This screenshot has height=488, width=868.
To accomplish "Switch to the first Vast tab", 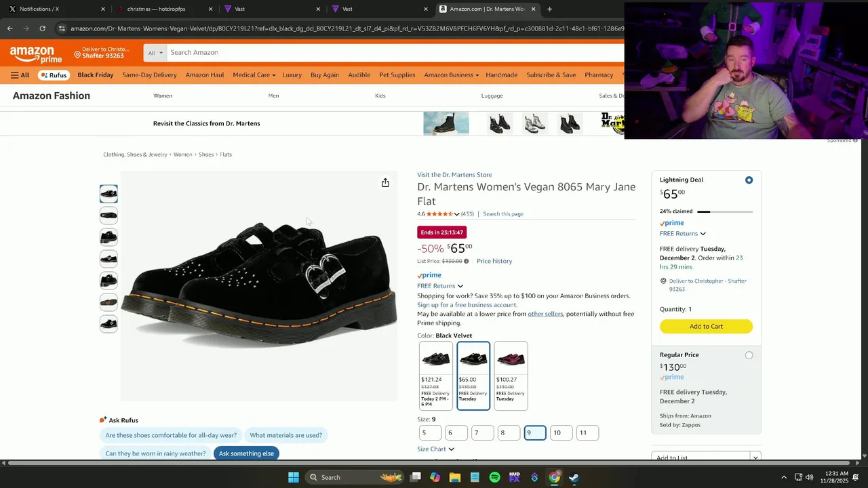I will [271, 9].
